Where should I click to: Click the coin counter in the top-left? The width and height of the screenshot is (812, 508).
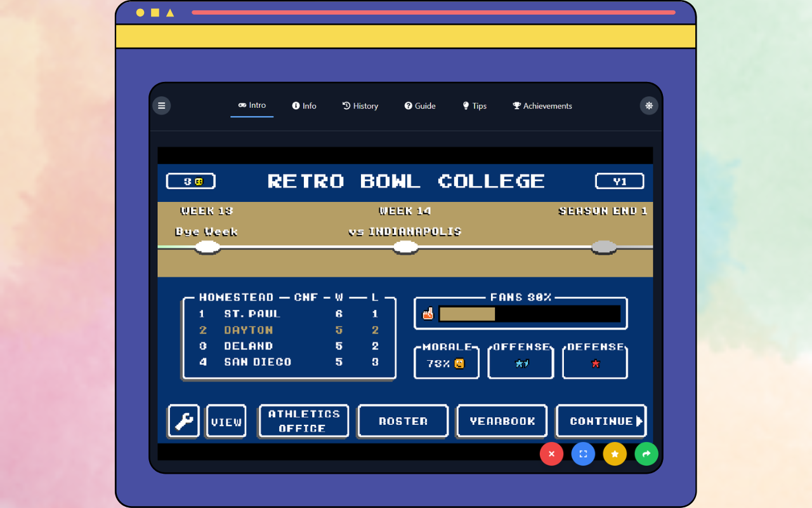pos(190,181)
